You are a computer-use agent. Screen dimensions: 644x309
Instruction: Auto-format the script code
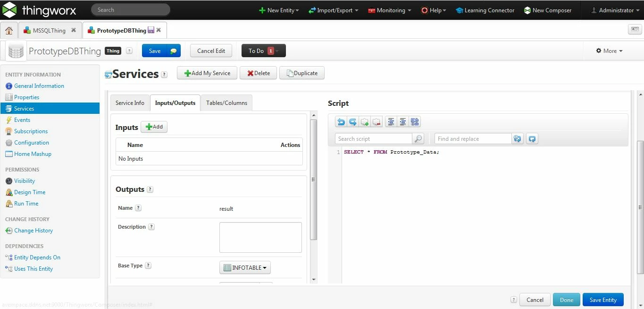tap(415, 122)
